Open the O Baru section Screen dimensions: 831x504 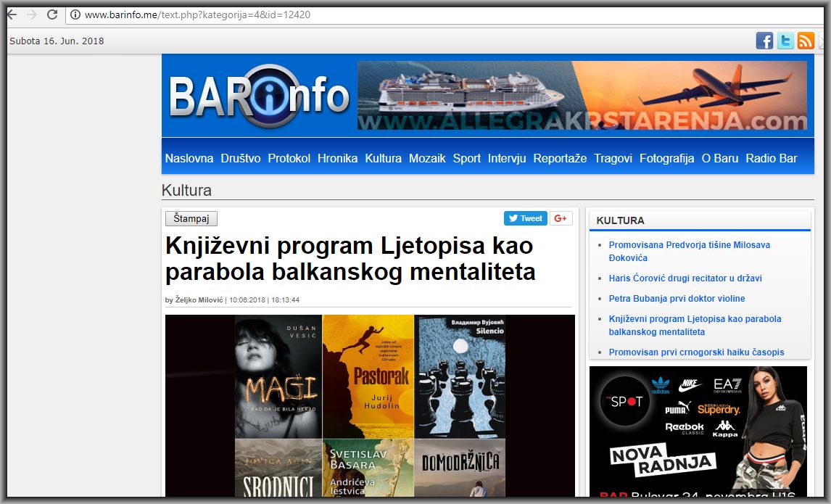(720, 159)
